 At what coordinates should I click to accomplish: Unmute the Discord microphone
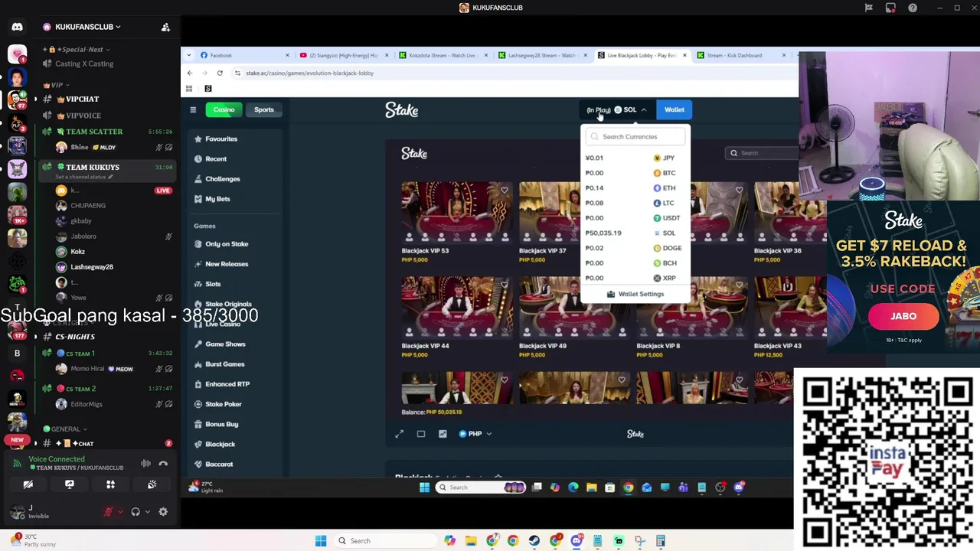[108, 512]
